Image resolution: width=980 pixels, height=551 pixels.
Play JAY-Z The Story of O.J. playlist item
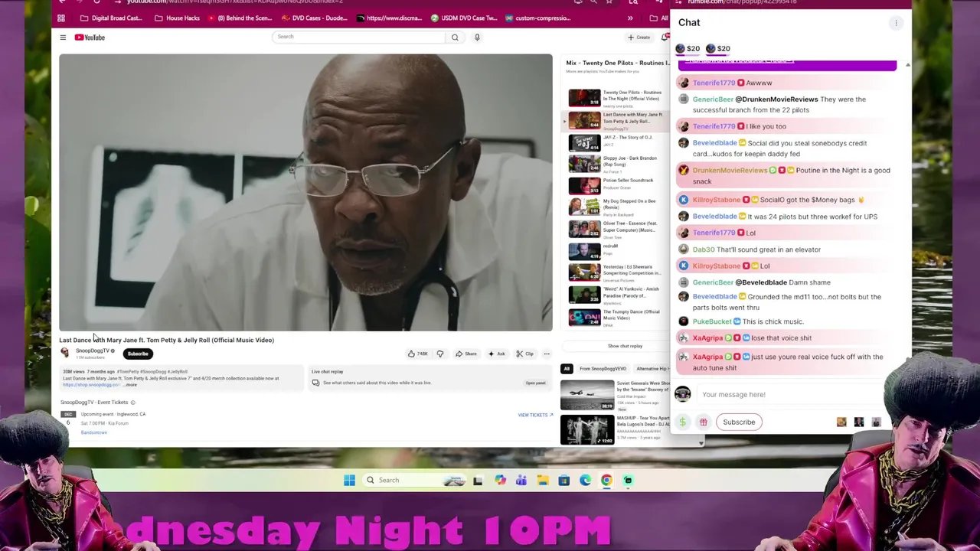click(x=616, y=142)
